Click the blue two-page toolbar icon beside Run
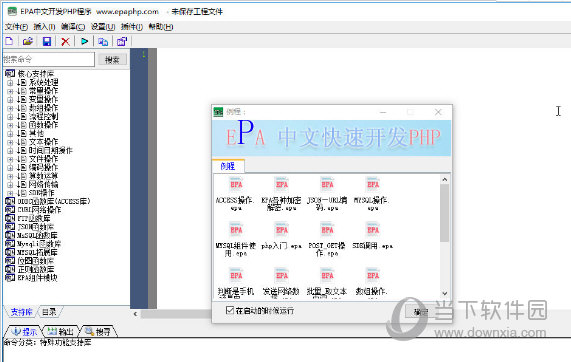 (x=103, y=42)
